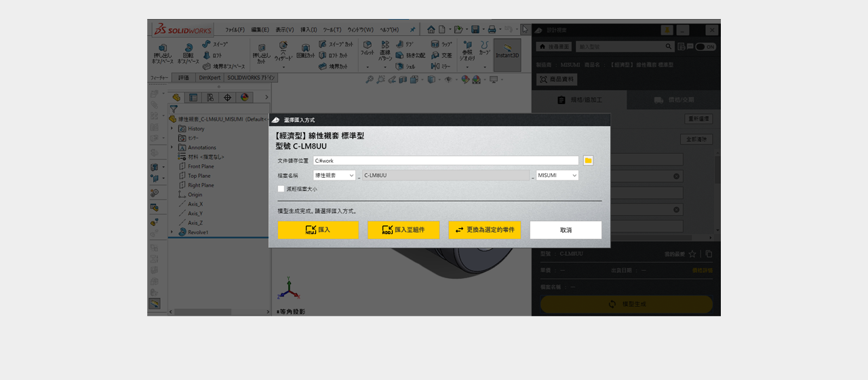Open the PropertyManager tab icon
Screen dimensions: 868x380
(193, 98)
